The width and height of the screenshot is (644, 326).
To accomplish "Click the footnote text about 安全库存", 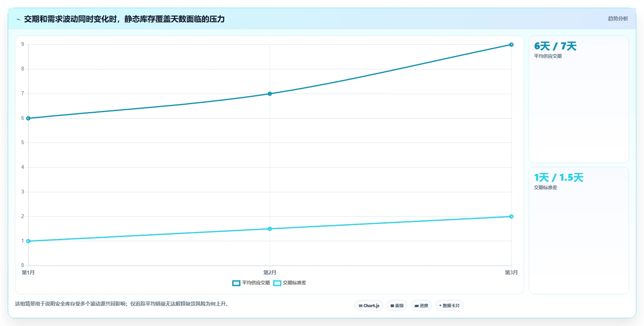I will click(122, 304).
